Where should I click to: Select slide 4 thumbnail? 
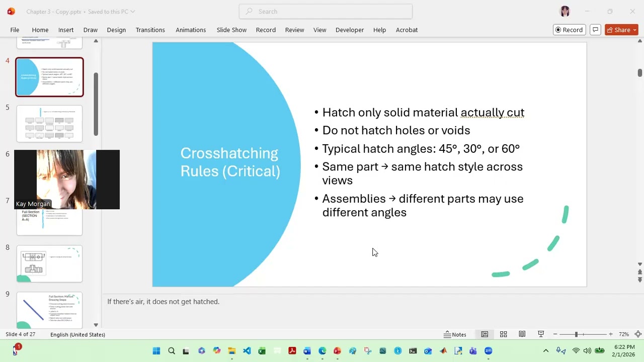49,77
